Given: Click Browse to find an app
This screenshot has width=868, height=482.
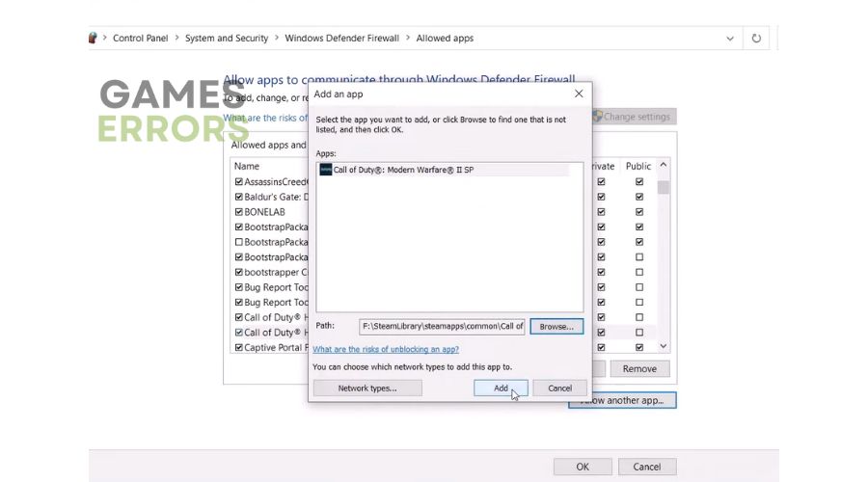Looking at the screenshot, I should pyautogui.click(x=556, y=327).
